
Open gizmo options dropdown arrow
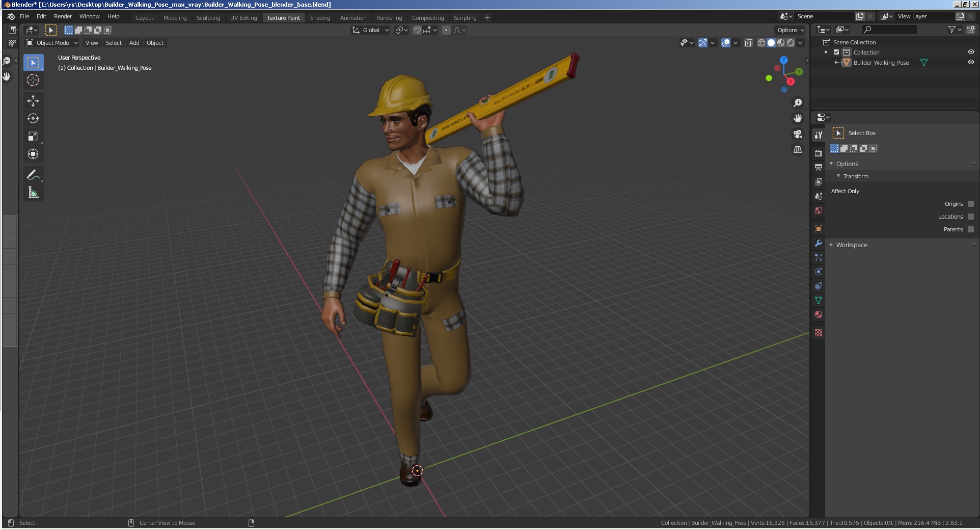[713, 43]
